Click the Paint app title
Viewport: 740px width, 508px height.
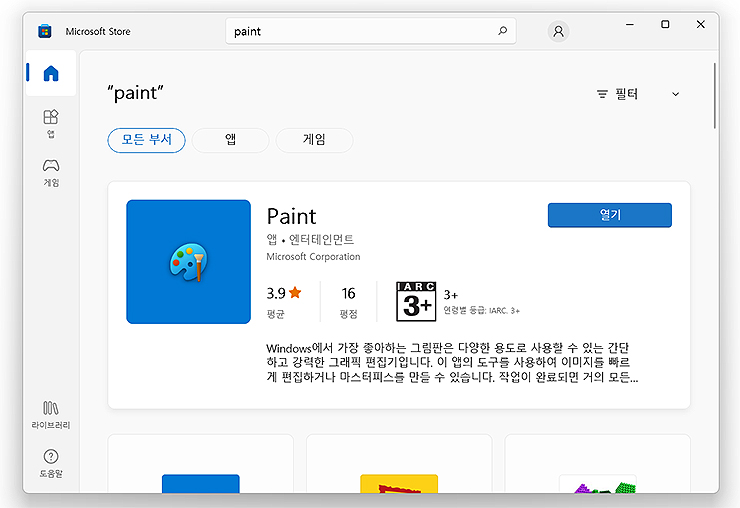pos(291,217)
